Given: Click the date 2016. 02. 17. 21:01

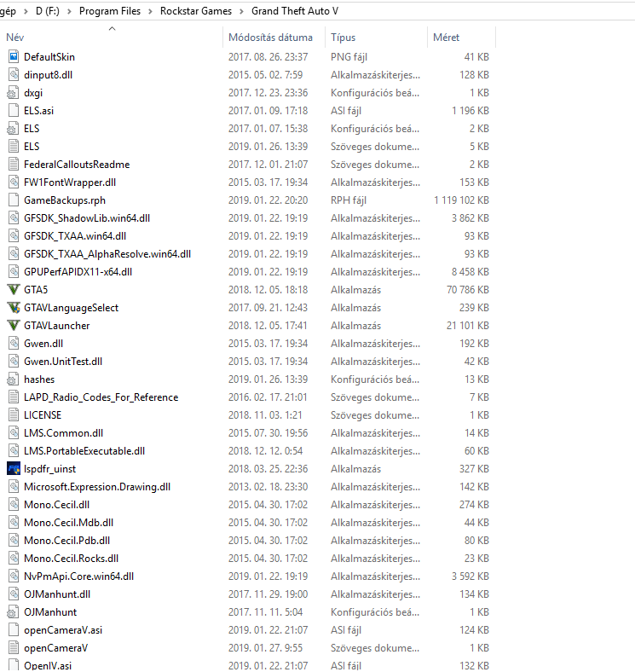Looking at the screenshot, I should 268,397.
